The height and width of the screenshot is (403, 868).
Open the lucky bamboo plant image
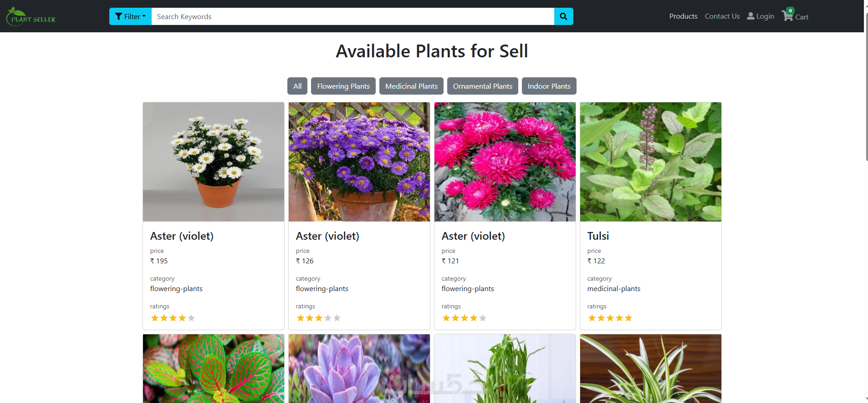[x=505, y=368]
